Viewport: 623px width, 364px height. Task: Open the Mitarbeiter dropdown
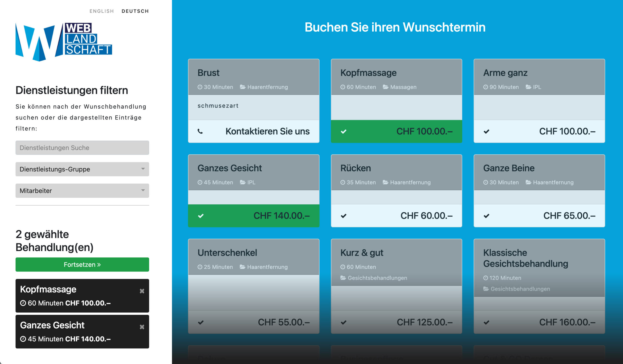coord(82,191)
